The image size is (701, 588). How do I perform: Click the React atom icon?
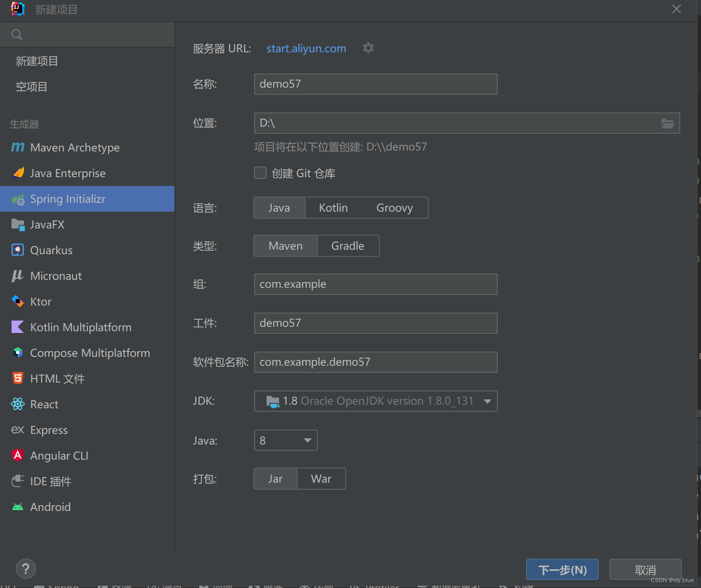point(18,404)
